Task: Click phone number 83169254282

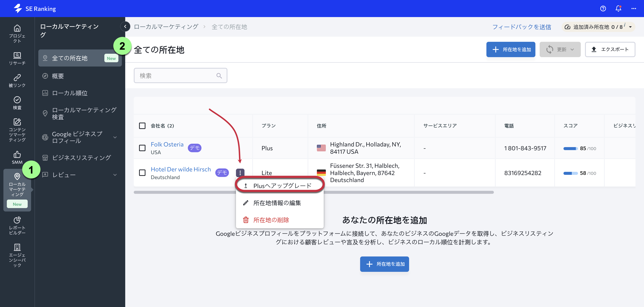Action: (x=522, y=173)
